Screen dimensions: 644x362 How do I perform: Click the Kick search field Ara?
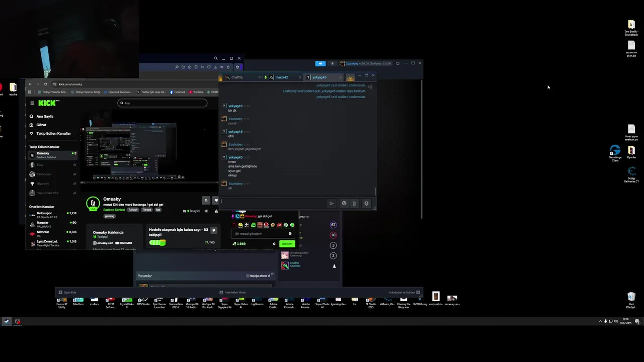tap(163, 103)
